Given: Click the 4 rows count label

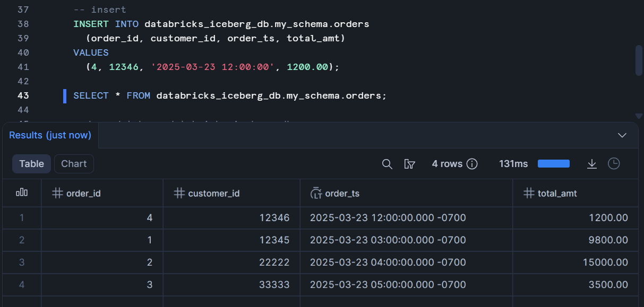Looking at the screenshot, I should [447, 164].
